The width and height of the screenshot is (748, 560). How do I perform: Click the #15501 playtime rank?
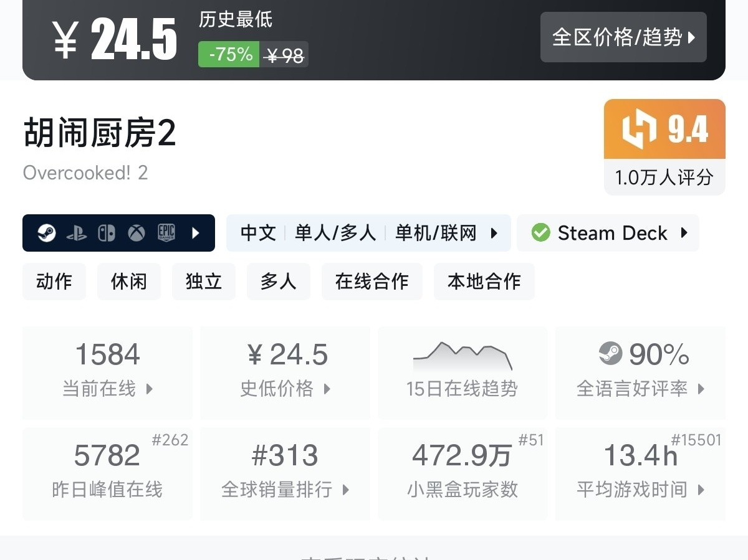(x=696, y=440)
